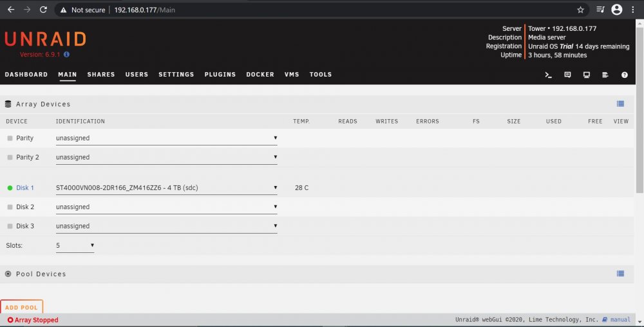Click the Tower server name text

tap(537, 29)
